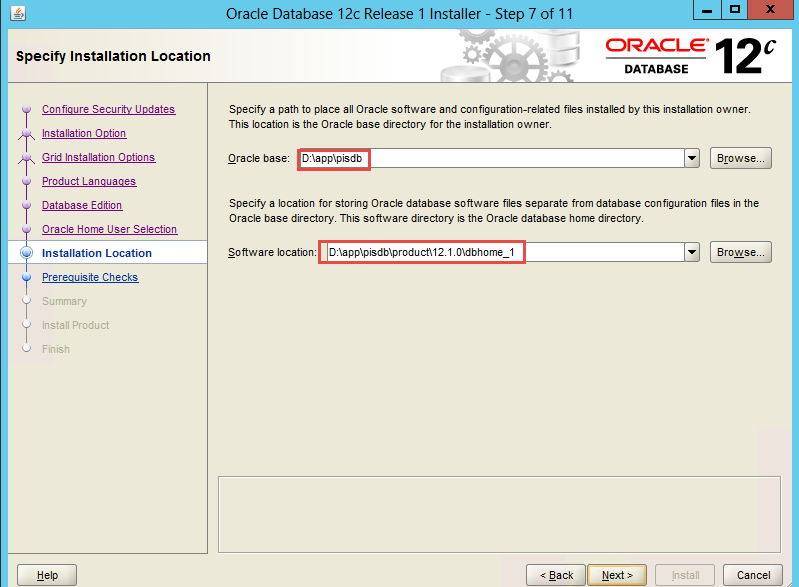Open Grid Installation Options step
Viewport: 799px width, 587px height.
98,157
